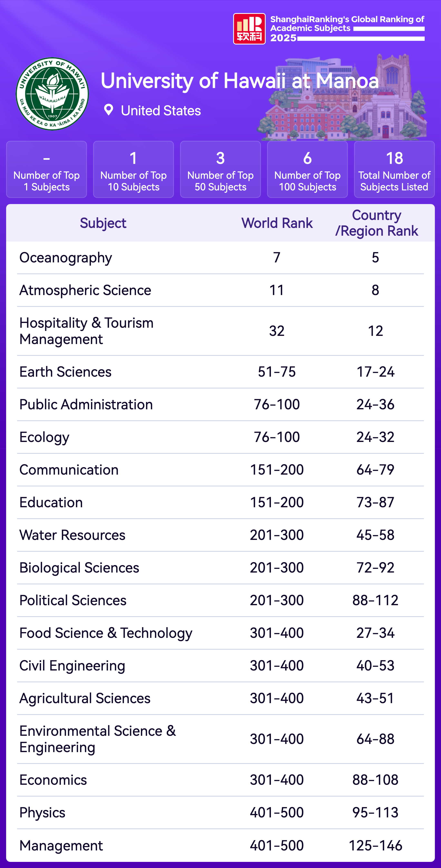This screenshot has height=868, width=441.
Task: Click the location pin icon
Action: click(109, 110)
